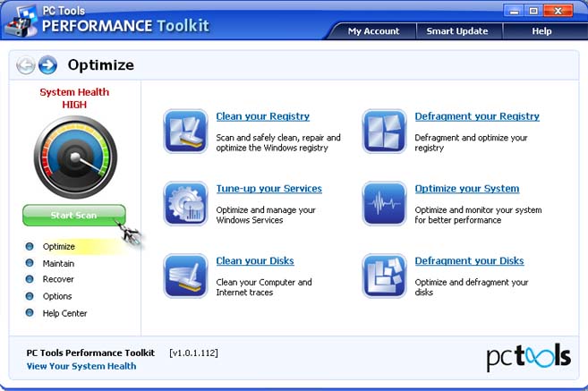Click the Clean your Registry broom icon
Screen dimensions: 588x391
click(185, 132)
